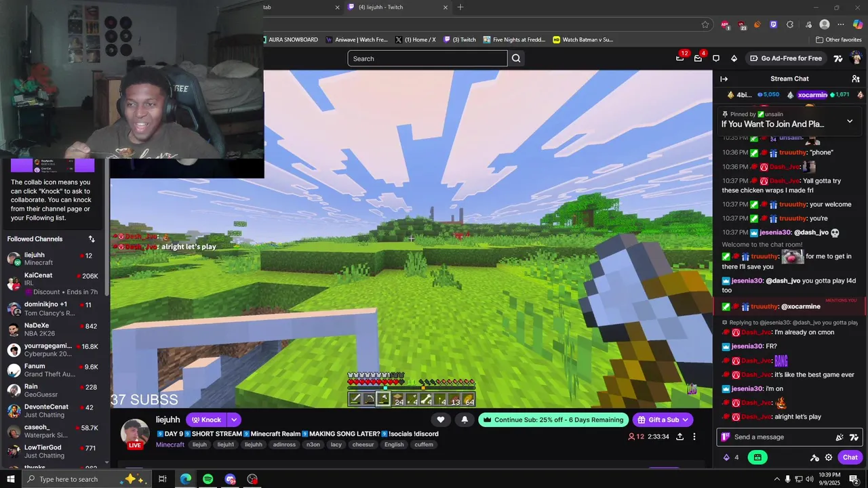Image resolution: width=868 pixels, height=488 pixels.
Task: Open KaiCenat in Followed Channels
Action: (x=53, y=283)
